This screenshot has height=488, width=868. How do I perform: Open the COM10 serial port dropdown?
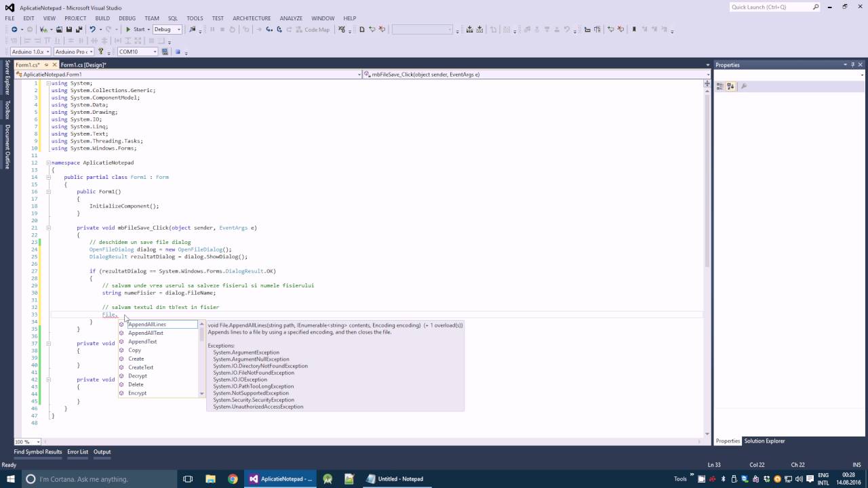click(x=138, y=52)
